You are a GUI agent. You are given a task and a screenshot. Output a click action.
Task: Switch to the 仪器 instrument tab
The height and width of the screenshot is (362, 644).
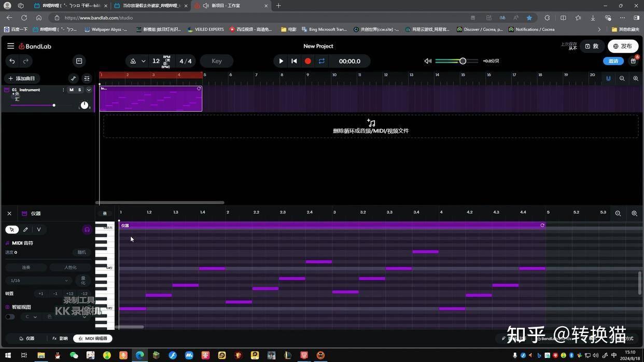click(x=27, y=338)
